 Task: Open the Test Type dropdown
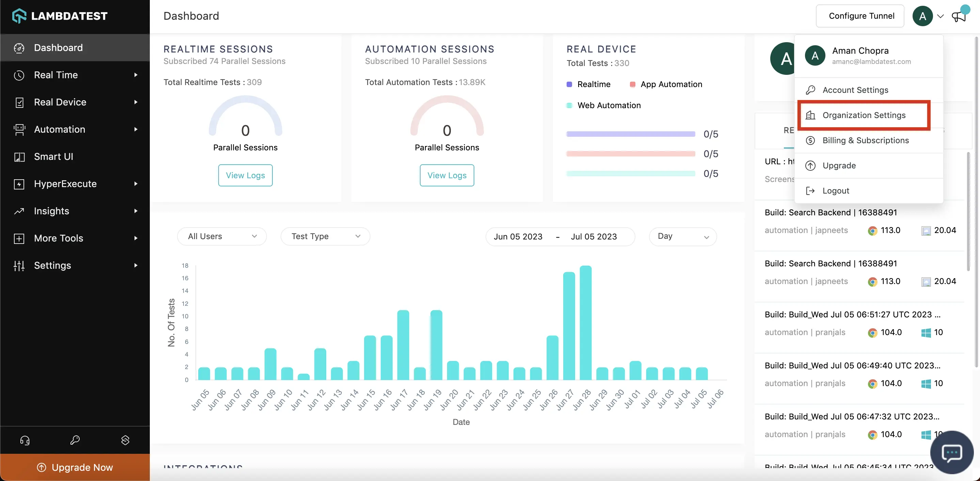325,236
